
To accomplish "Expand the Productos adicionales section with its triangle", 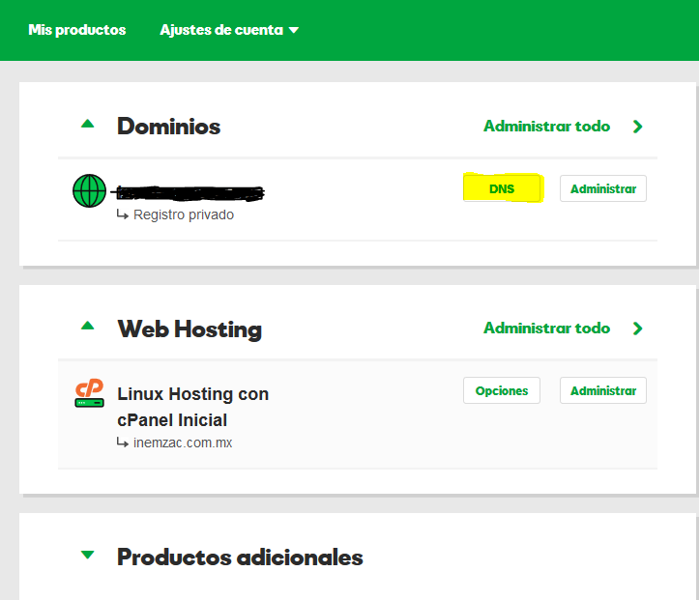I will pos(87,555).
